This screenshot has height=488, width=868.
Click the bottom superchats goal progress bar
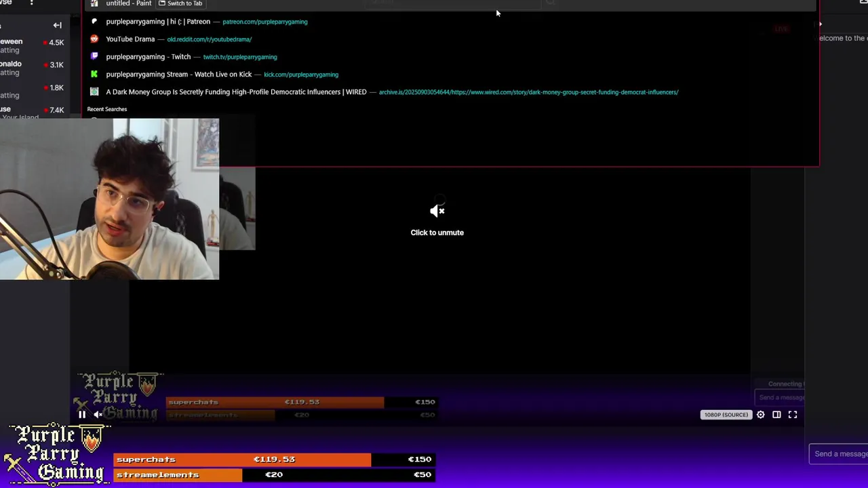274,460
